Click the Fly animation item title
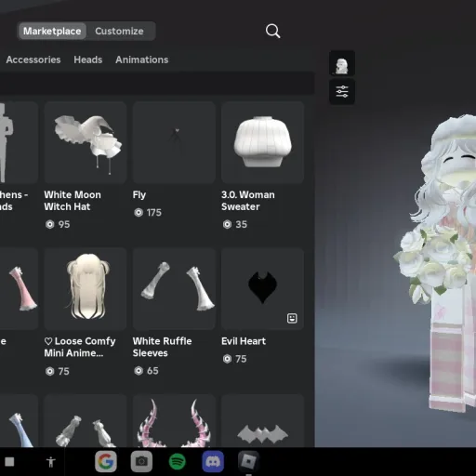 point(139,194)
